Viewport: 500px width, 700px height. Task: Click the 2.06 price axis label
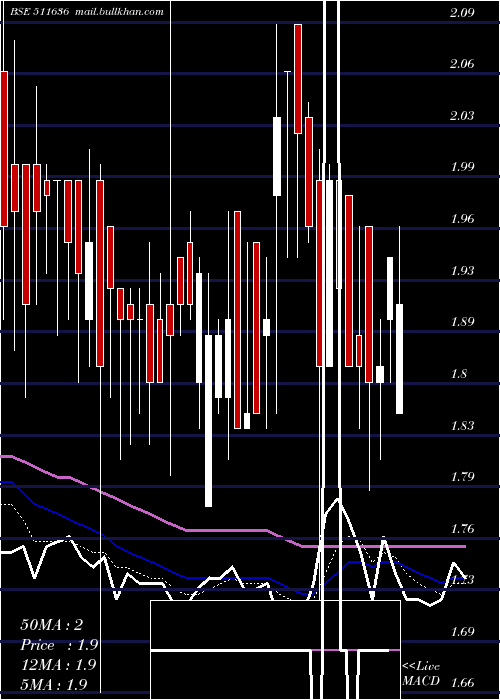pyautogui.click(x=462, y=64)
